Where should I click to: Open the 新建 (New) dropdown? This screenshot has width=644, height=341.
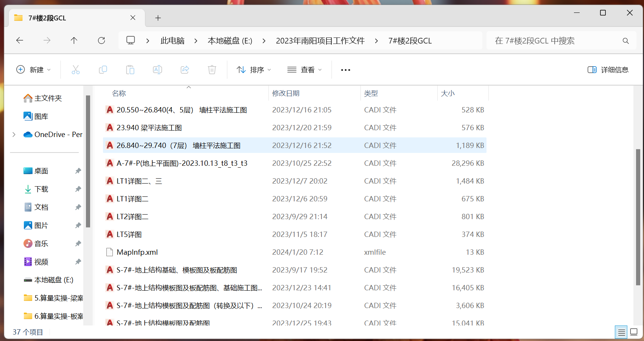point(33,70)
